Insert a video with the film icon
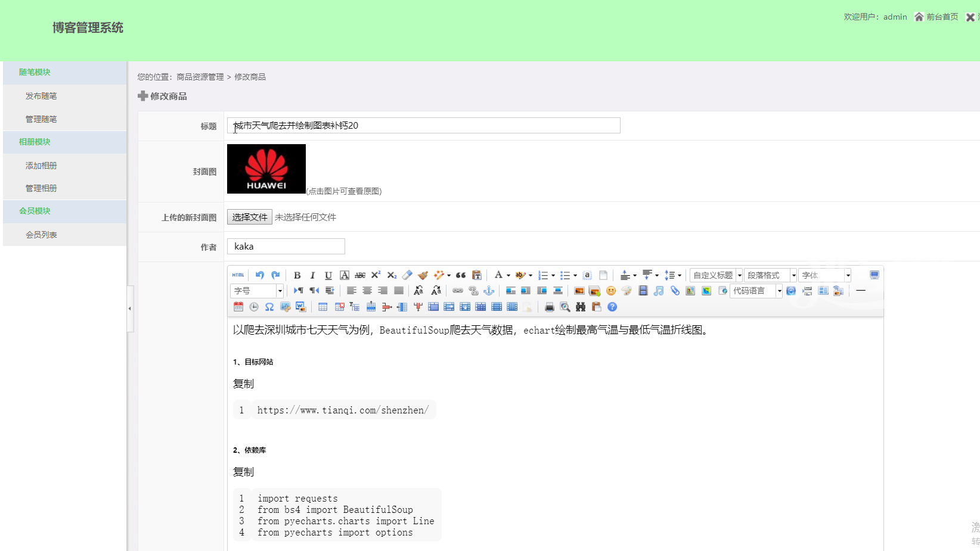980x551 pixels. coord(643,291)
